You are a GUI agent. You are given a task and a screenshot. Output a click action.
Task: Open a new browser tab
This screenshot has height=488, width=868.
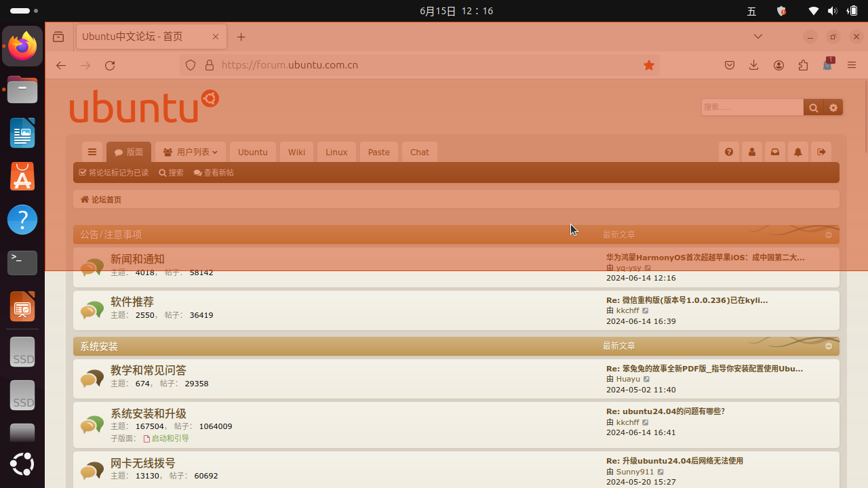[241, 37]
